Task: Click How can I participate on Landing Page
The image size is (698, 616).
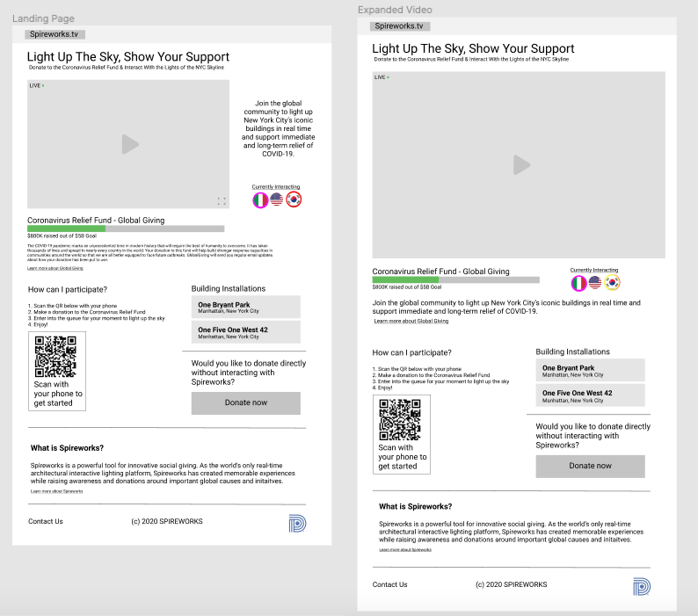Action: click(x=68, y=290)
